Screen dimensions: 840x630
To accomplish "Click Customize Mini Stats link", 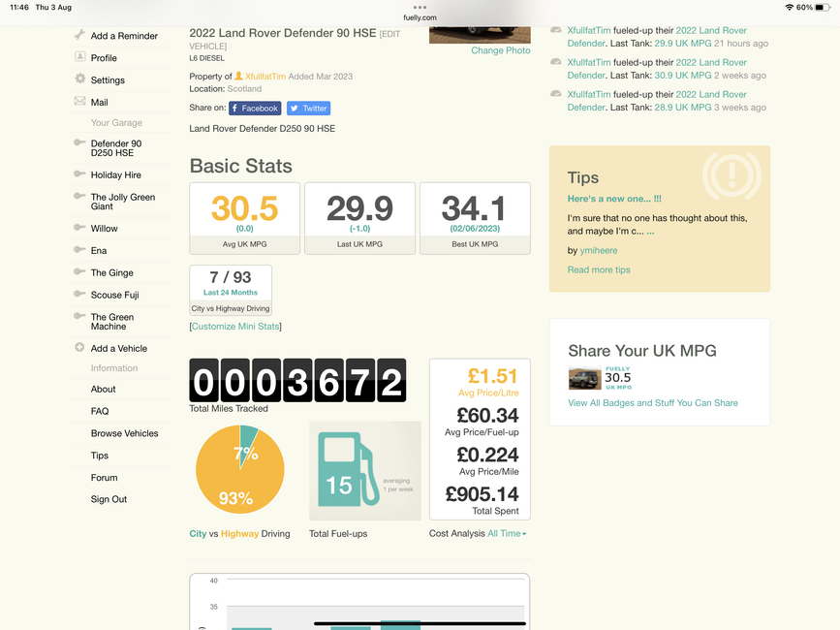I will 235,327.
